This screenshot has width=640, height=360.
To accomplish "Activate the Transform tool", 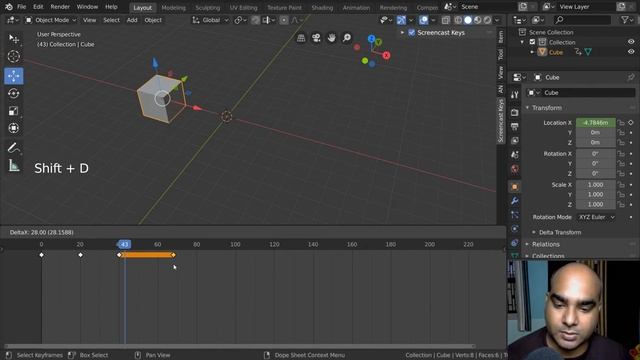I will [13, 128].
